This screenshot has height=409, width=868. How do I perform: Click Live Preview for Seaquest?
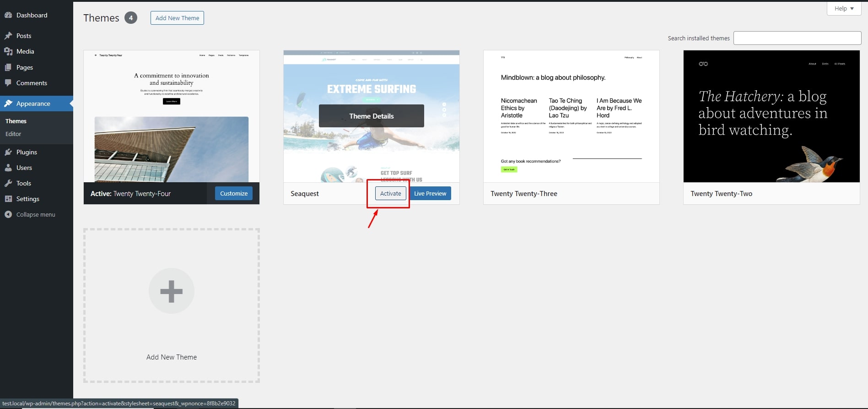pyautogui.click(x=430, y=193)
